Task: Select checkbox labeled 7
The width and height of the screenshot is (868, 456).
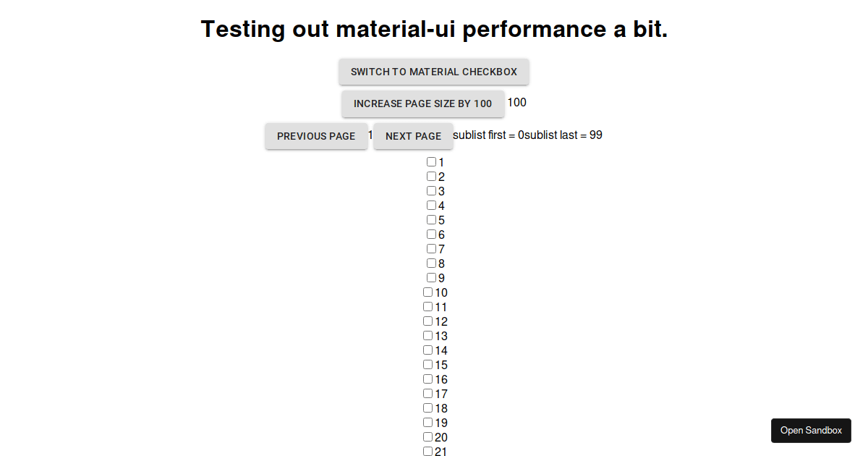Action: (x=431, y=248)
